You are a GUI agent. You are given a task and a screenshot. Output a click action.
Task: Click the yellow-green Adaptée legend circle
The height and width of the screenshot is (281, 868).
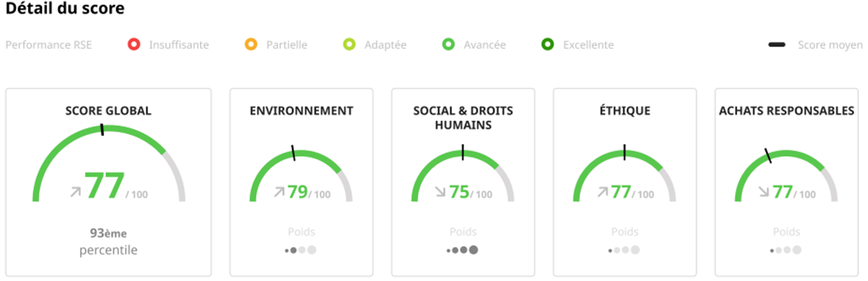pyautogui.click(x=349, y=44)
